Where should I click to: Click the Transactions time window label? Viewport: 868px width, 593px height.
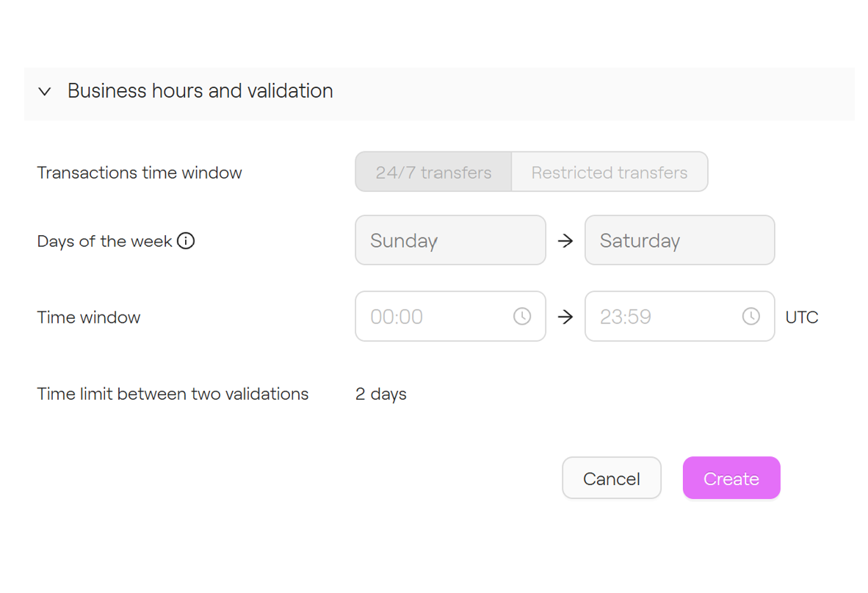click(x=140, y=173)
